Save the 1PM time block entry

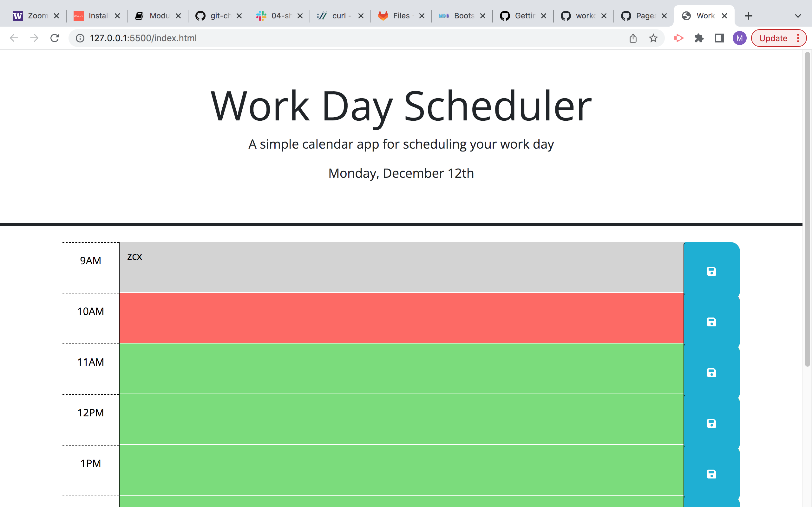[x=711, y=474]
